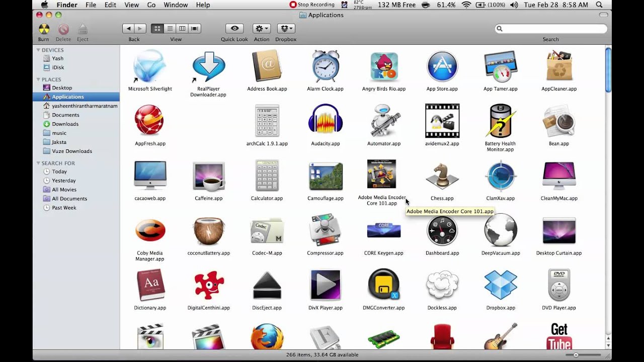Select Compressor.app icon
Viewport: 644px width, 362px height.
coord(325,230)
